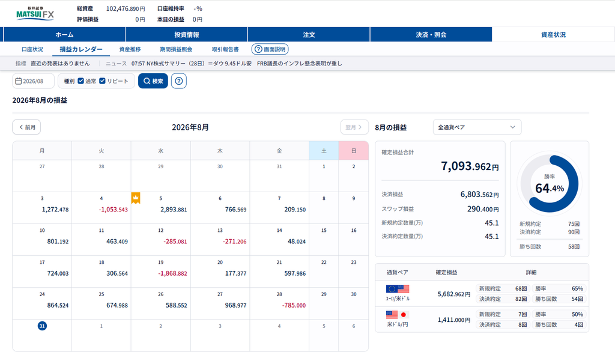This screenshot has width=615, height=364.
Task: Click 米ドル/円 profit 1,411.000円
Action: pyautogui.click(x=454, y=320)
